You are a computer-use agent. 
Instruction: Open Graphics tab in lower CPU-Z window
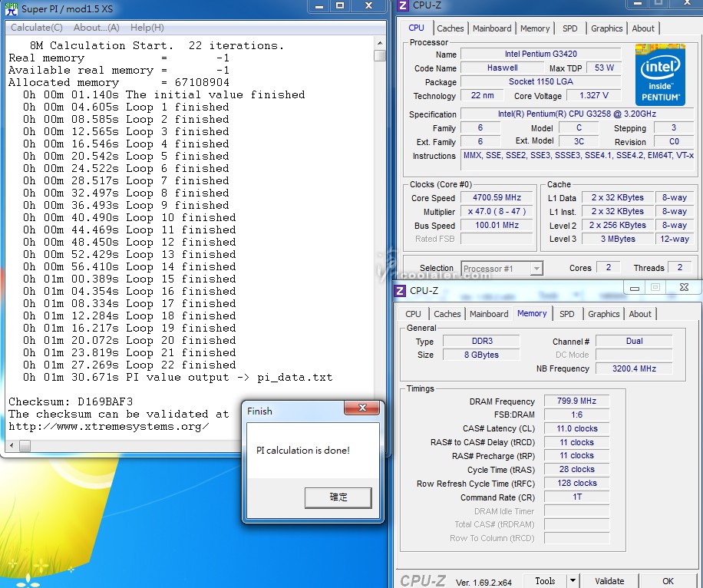click(x=603, y=314)
